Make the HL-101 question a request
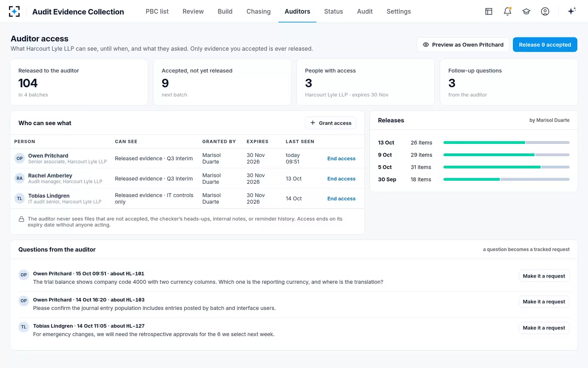The image size is (588, 368). point(544,276)
